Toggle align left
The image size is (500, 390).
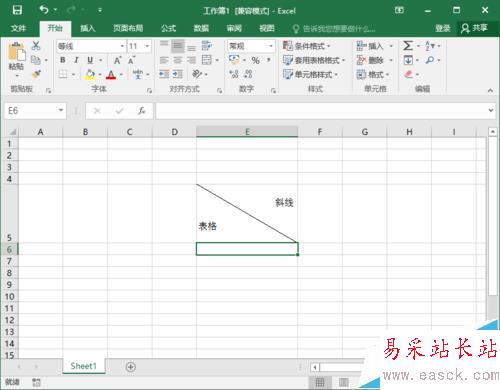click(x=164, y=60)
